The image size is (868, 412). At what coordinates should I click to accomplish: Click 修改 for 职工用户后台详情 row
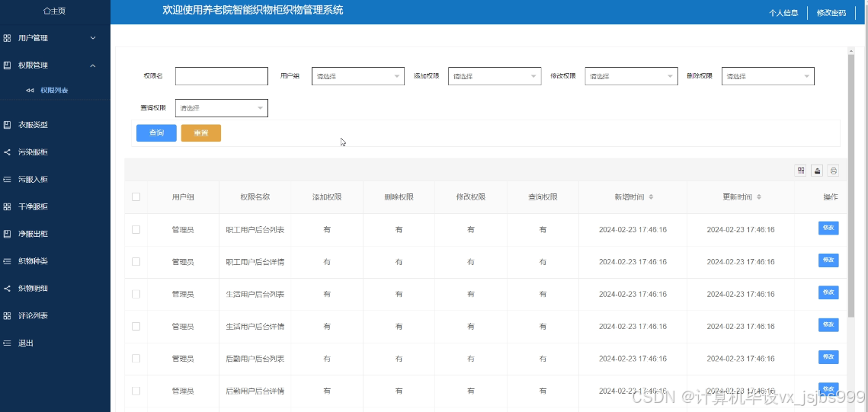click(x=828, y=260)
